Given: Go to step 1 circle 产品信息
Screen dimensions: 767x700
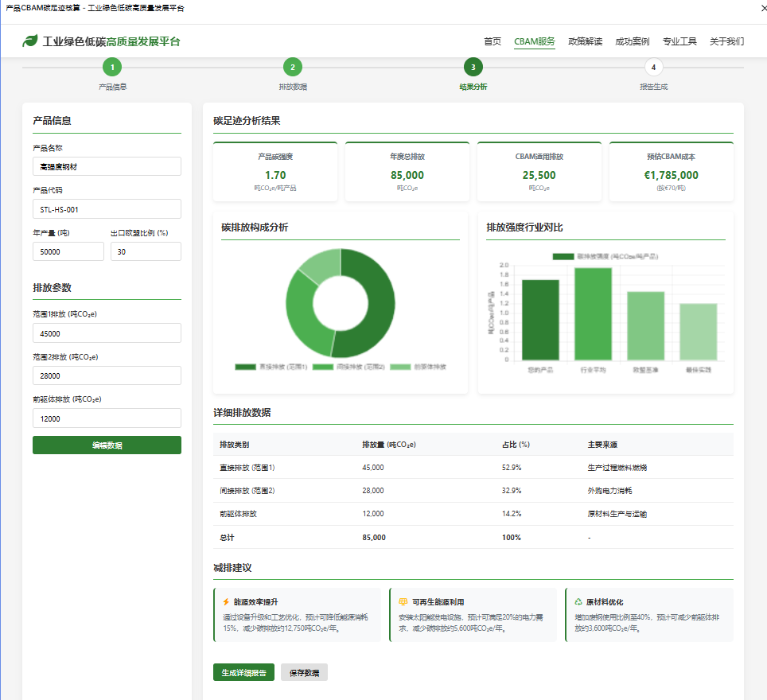Looking at the screenshot, I should (x=112, y=68).
